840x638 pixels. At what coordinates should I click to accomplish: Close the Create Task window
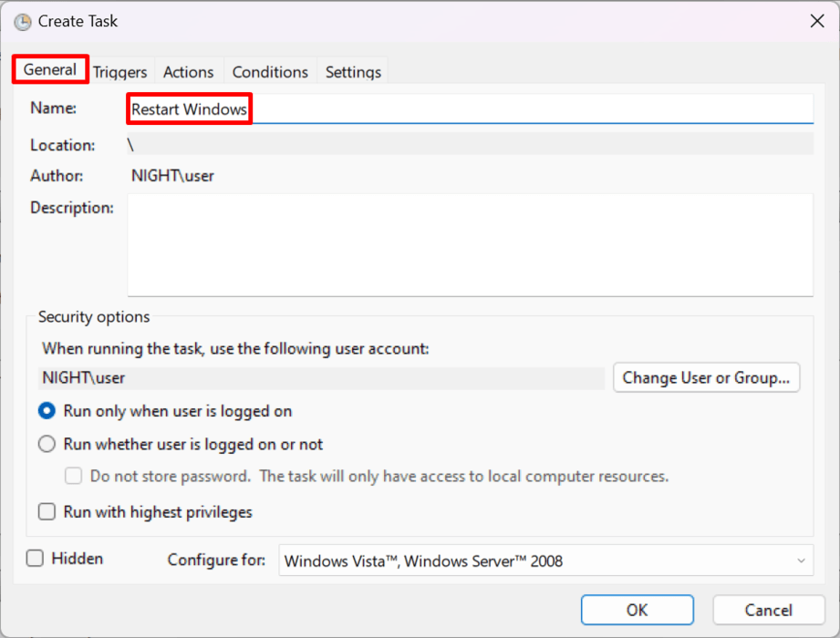pos(817,21)
